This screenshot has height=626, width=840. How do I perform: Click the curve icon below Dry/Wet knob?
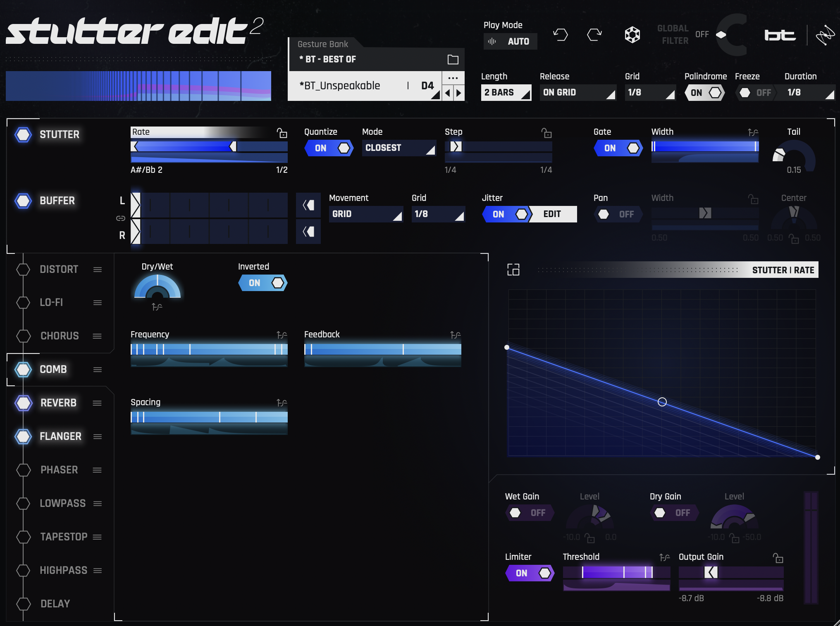157,307
